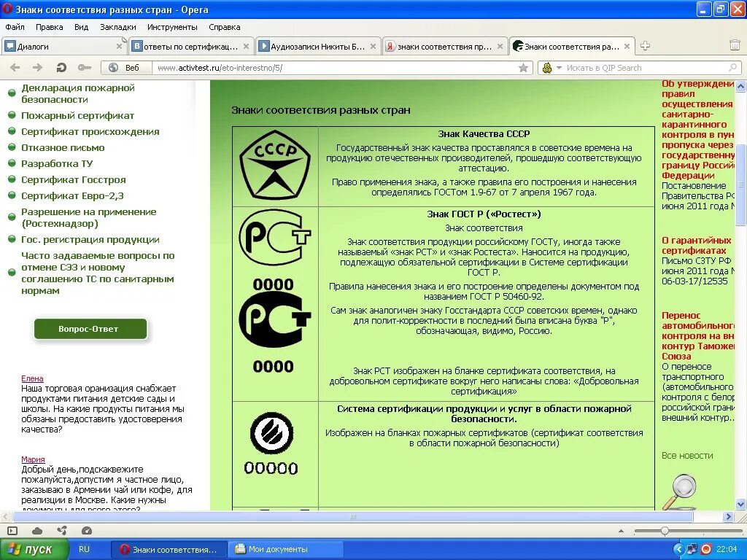Switch to the ответы по сертификац tab
Viewport: 747px width, 560px height.
point(190,46)
